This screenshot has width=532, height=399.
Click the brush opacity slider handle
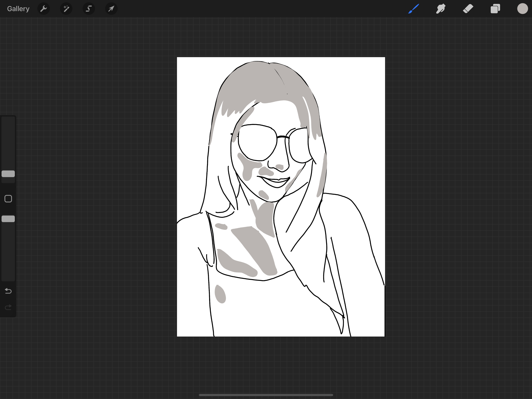pos(8,219)
